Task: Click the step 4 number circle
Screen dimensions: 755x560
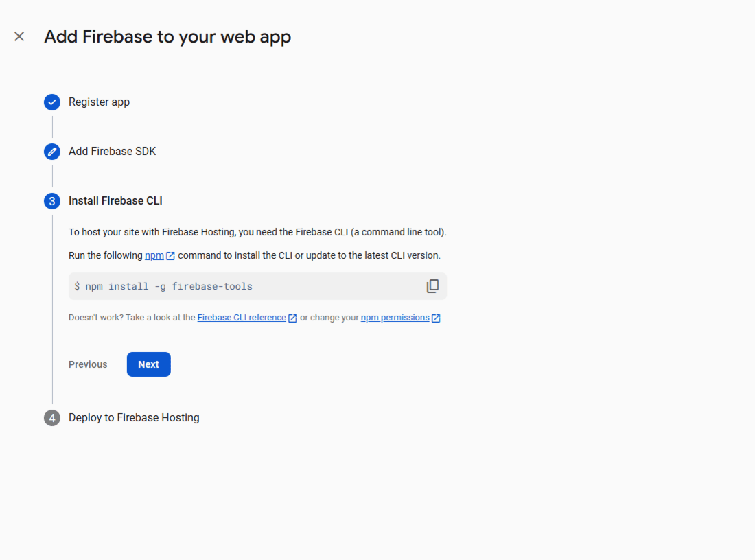Action: [52, 418]
